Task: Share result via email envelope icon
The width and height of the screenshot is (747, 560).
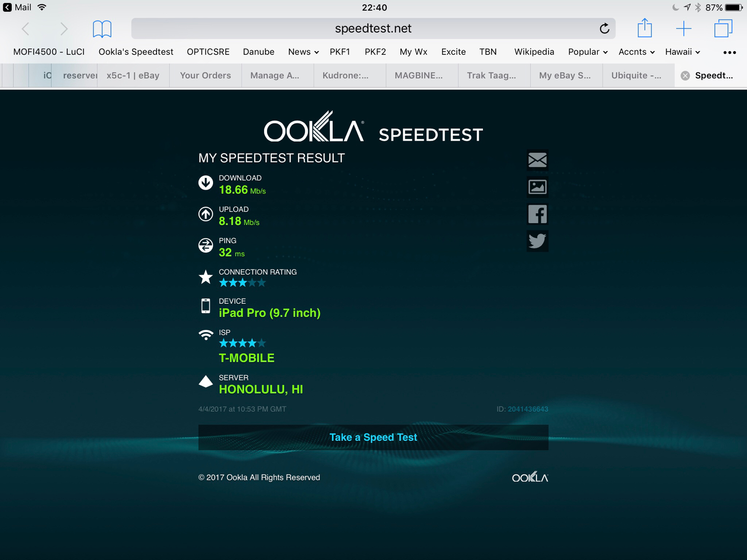Action: (537, 160)
